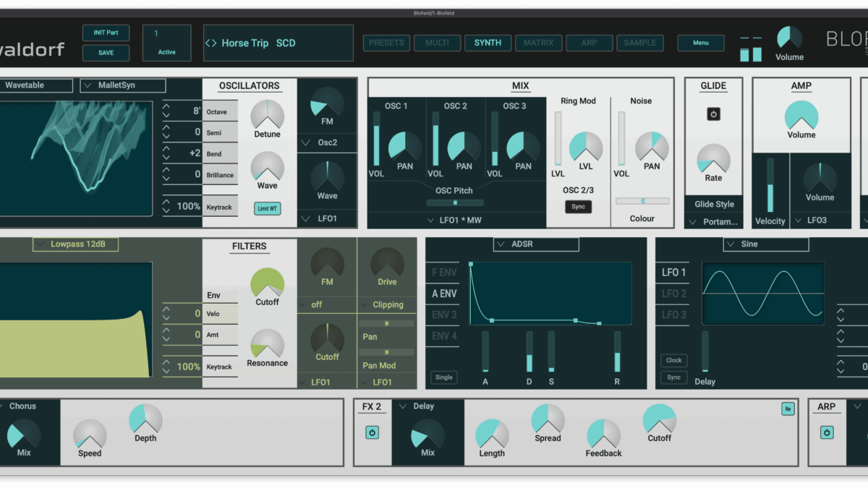The height and width of the screenshot is (488, 868).
Task: Open the ADSR envelope mode dropdown
Action: 536,244
